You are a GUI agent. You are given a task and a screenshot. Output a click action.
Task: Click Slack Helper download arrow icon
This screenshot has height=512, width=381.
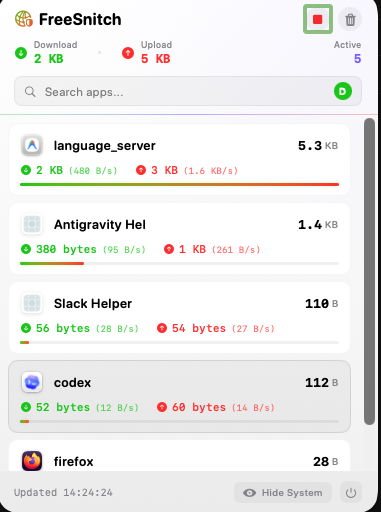[26, 328]
